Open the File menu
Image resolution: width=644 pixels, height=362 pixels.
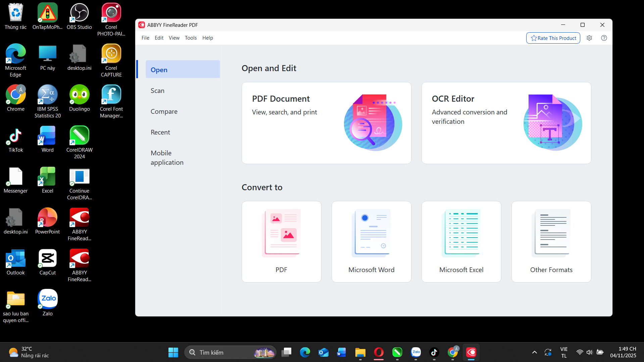pos(145,38)
